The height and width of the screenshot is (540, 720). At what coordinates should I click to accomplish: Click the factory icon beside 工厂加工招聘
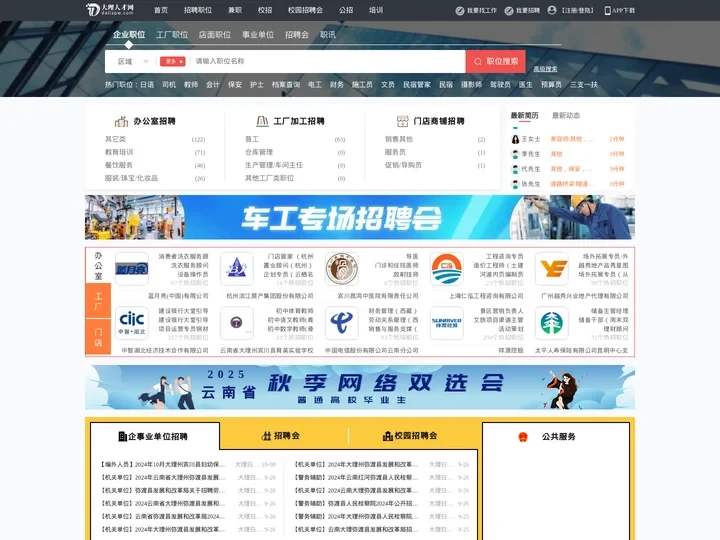(x=262, y=121)
